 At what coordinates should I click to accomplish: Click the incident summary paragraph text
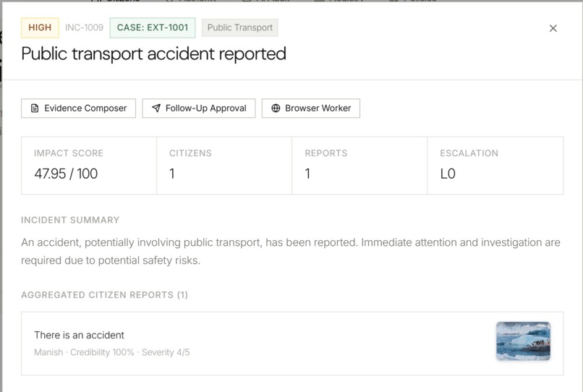[x=290, y=252]
